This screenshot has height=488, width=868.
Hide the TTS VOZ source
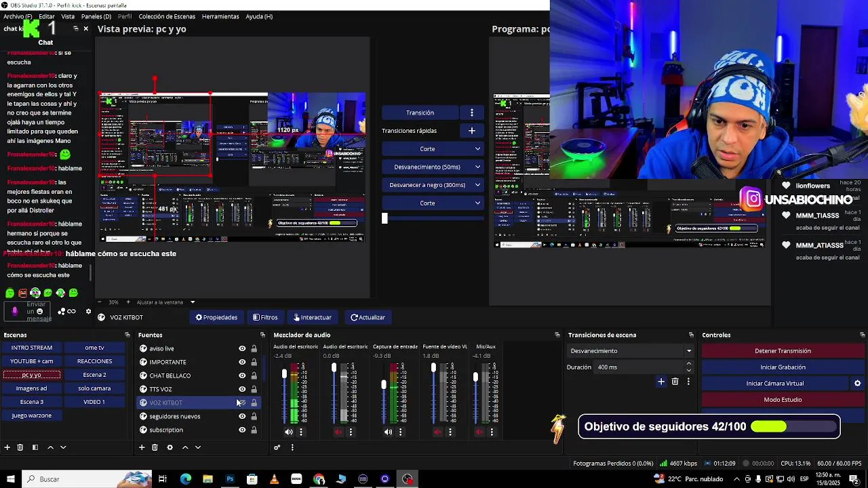click(x=242, y=389)
